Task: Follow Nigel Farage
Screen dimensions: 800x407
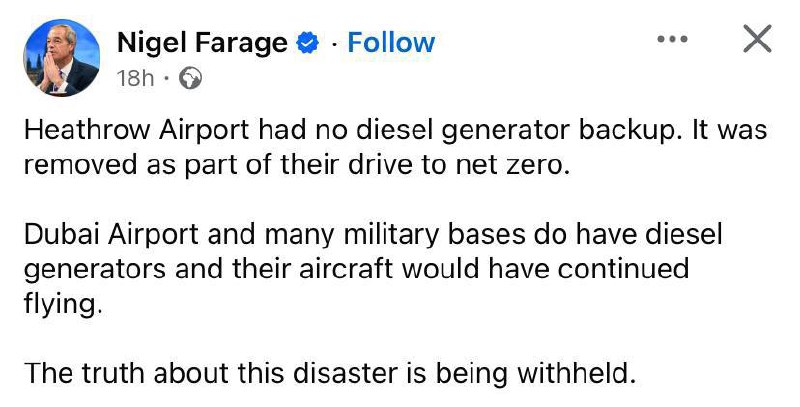Action: [x=391, y=43]
